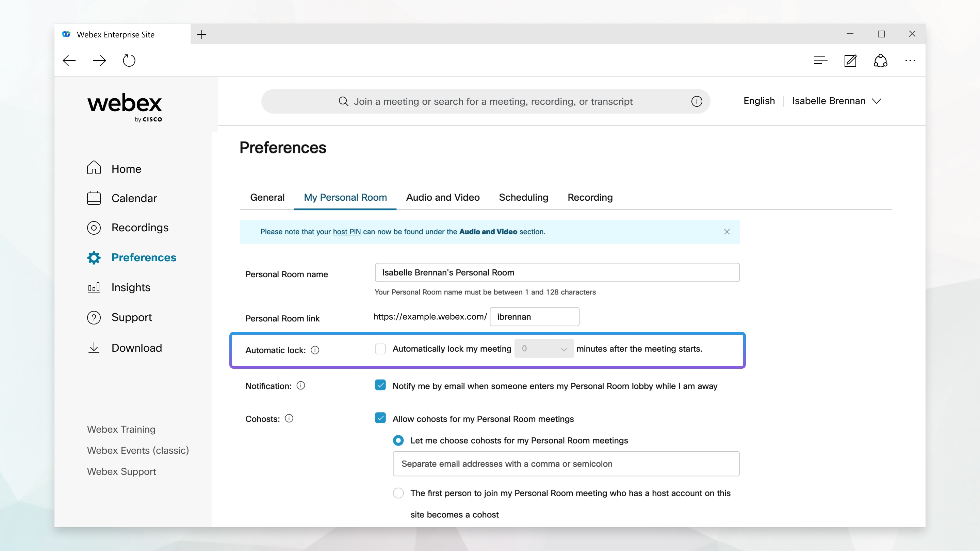Uncheck allow cohosts for Personal Room meetings

pyautogui.click(x=380, y=418)
